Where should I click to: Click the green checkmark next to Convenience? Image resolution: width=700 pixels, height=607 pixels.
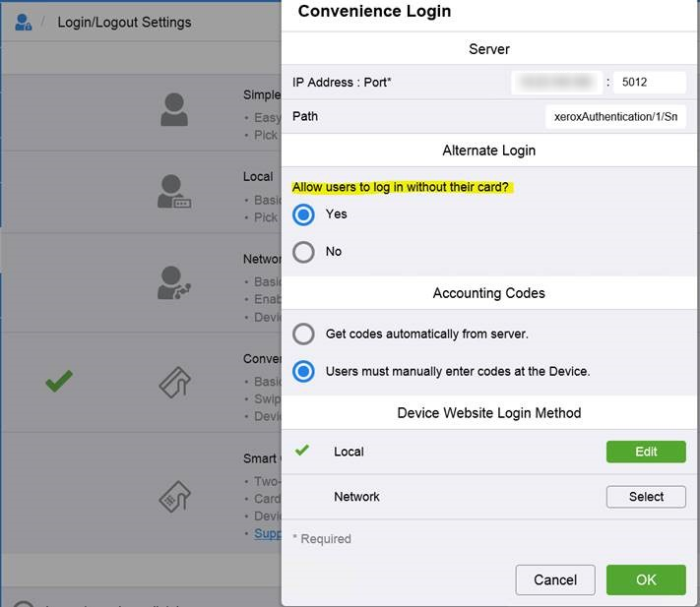point(59,382)
